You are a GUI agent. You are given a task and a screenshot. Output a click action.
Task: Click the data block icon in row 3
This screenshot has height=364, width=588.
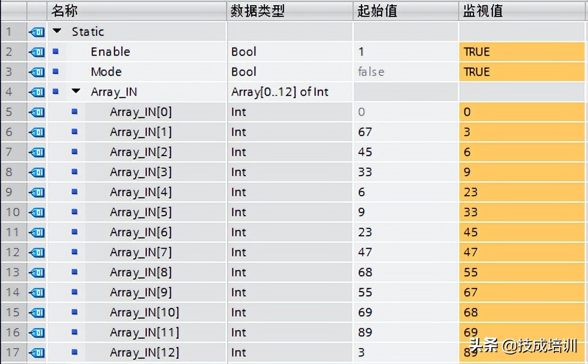37,72
